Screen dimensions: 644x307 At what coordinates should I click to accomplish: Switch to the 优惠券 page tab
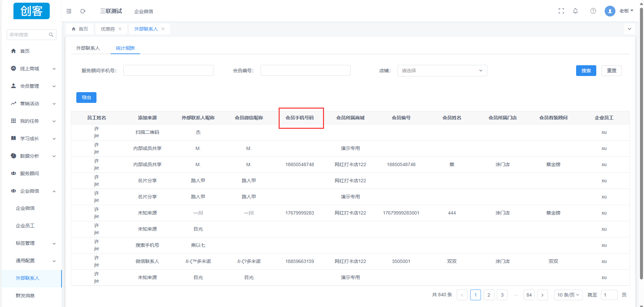tap(108, 29)
